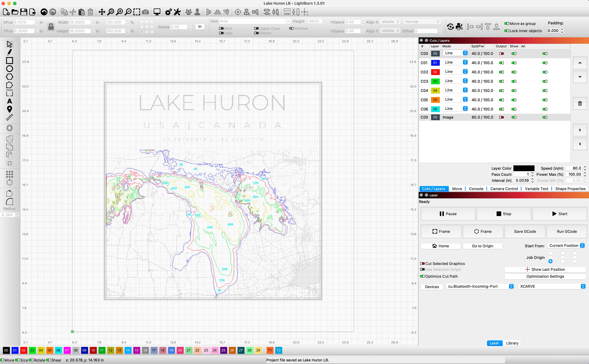The height and width of the screenshot is (364, 589).
Task: Select the Polygon hexagon tool
Action: [x=9, y=77]
